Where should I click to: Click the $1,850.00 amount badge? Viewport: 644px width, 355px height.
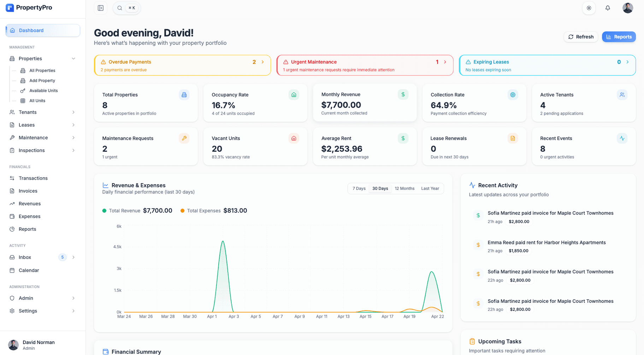click(x=518, y=251)
